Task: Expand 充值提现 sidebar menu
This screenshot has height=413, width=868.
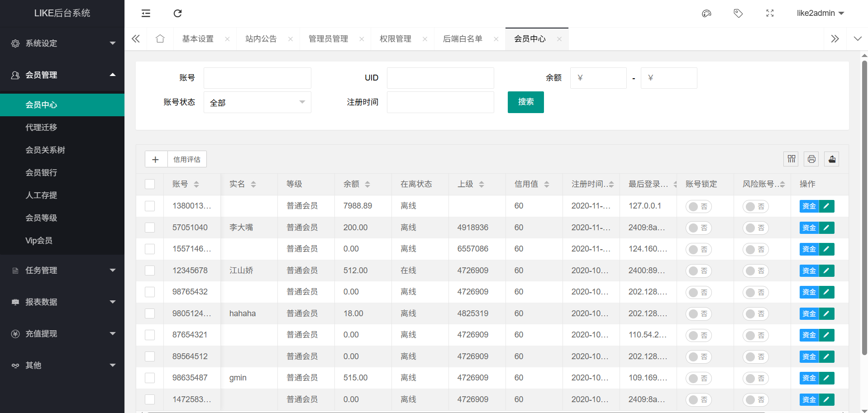Action: (62, 333)
